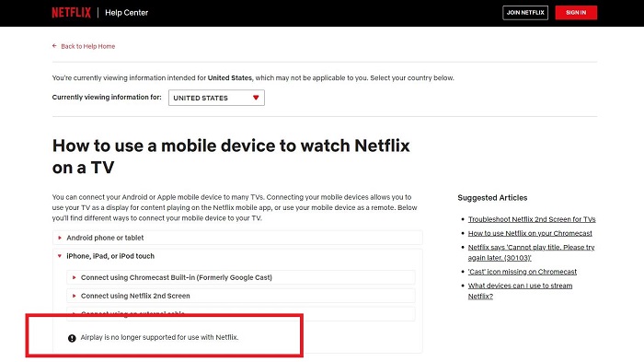This screenshot has height=362, width=644.
Task: Click the back arrow icon beside Help Home
Action: click(x=54, y=46)
